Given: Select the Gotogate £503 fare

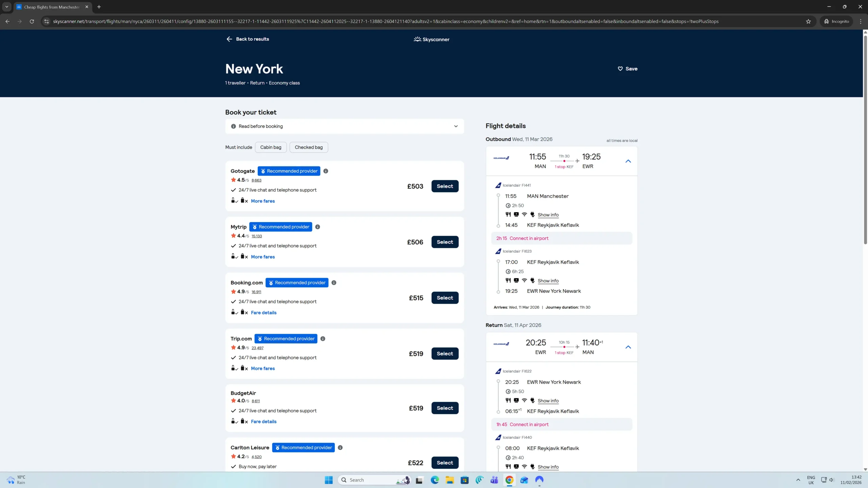Looking at the screenshot, I should [x=445, y=186].
